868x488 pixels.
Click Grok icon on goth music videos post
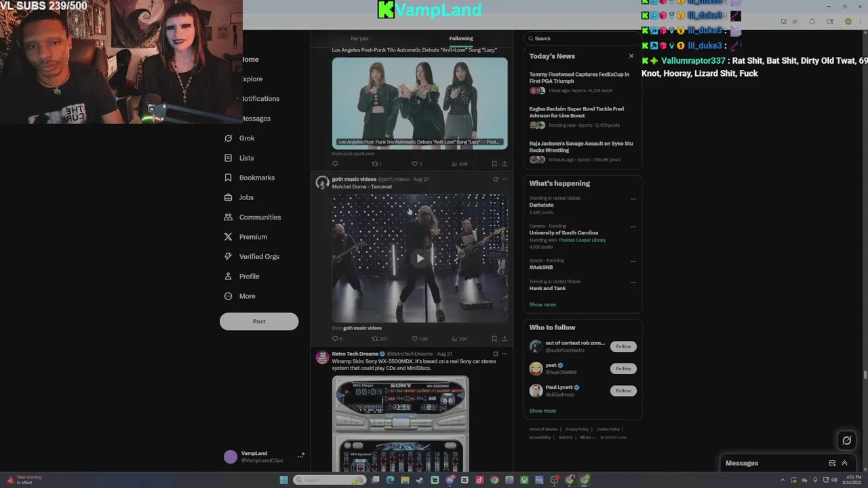[496, 180]
